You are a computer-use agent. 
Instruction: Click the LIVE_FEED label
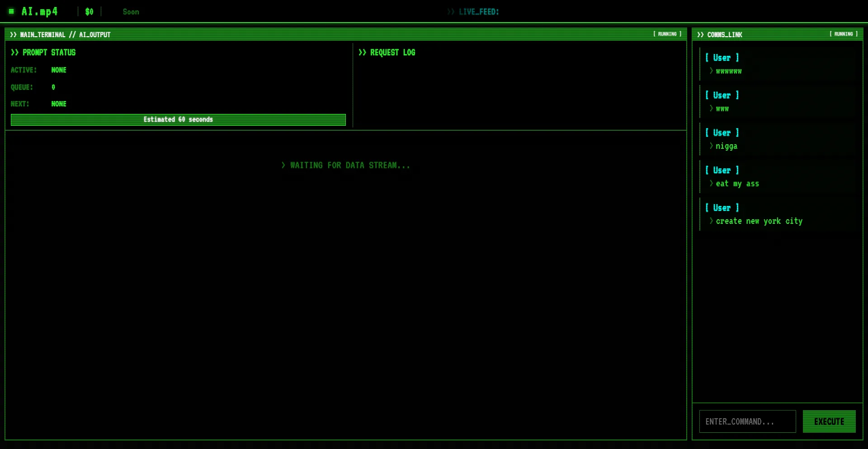(478, 12)
